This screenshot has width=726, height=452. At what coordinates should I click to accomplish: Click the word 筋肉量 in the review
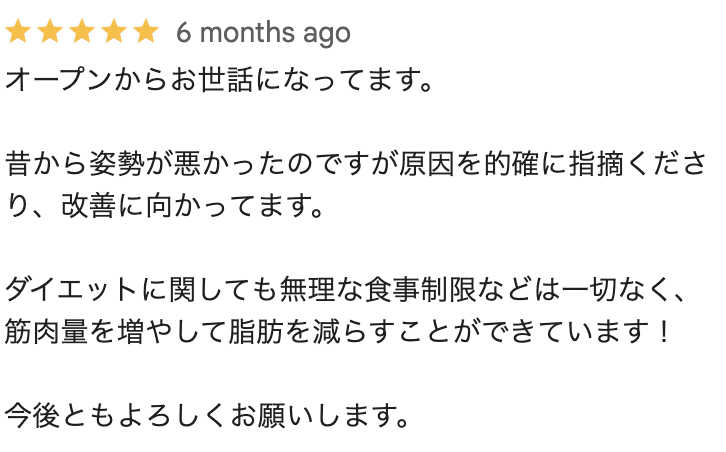point(46,332)
